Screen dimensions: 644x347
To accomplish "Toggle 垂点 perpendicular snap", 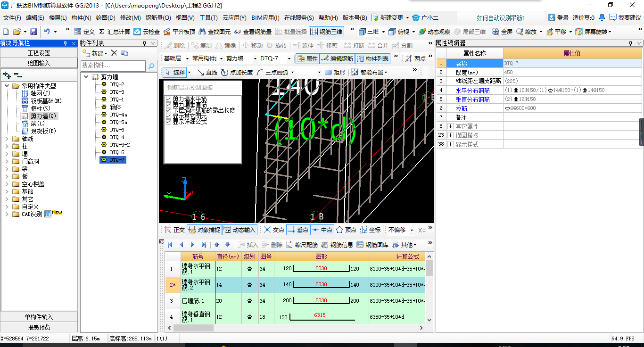I will pyautogui.click(x=298, y=230).
